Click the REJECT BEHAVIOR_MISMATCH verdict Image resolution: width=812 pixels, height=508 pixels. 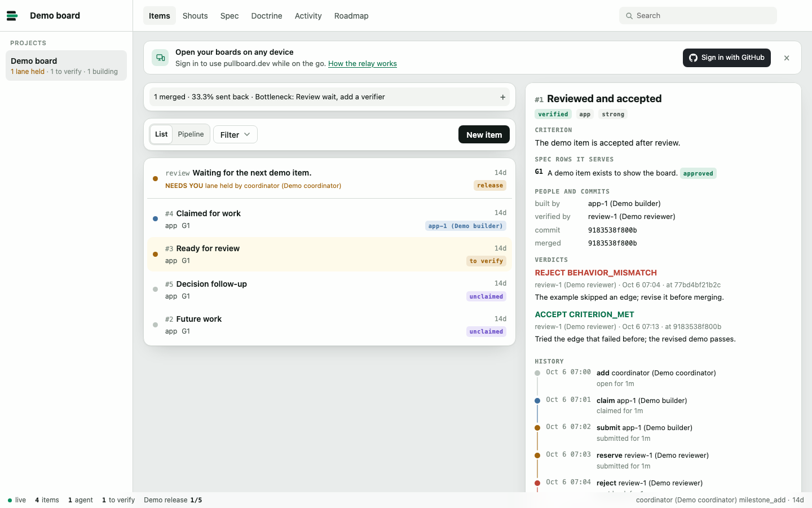pyautogui.click(x=596, y=273)
